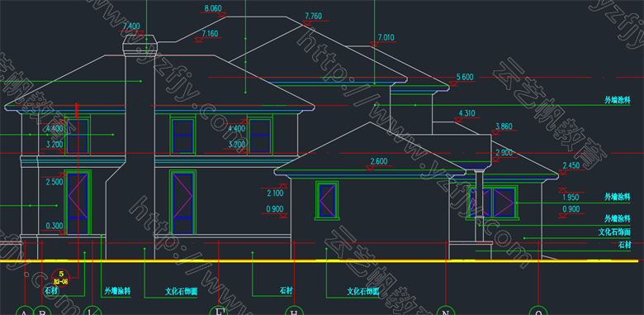The height and width of the screenshot is (315, 644).
Task: Click the 5.600 elevation dimension text
Action: 465,77
